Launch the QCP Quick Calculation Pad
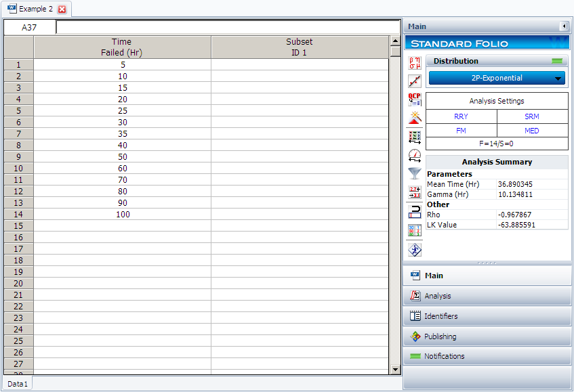Image resolution: width=574 pixels, height=392 pixels. 415,100
